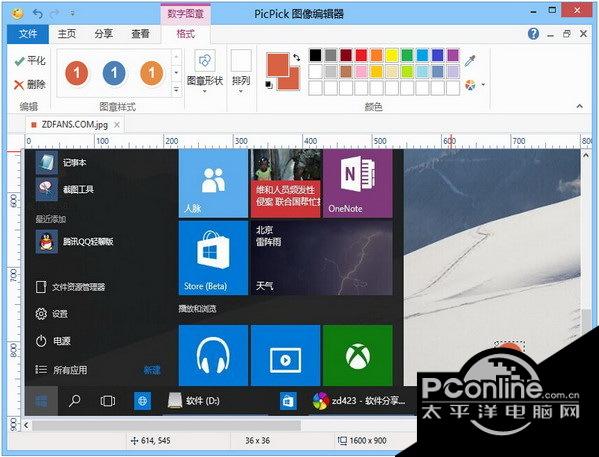Open the quick access toolbar dropdown

(73, 14)
